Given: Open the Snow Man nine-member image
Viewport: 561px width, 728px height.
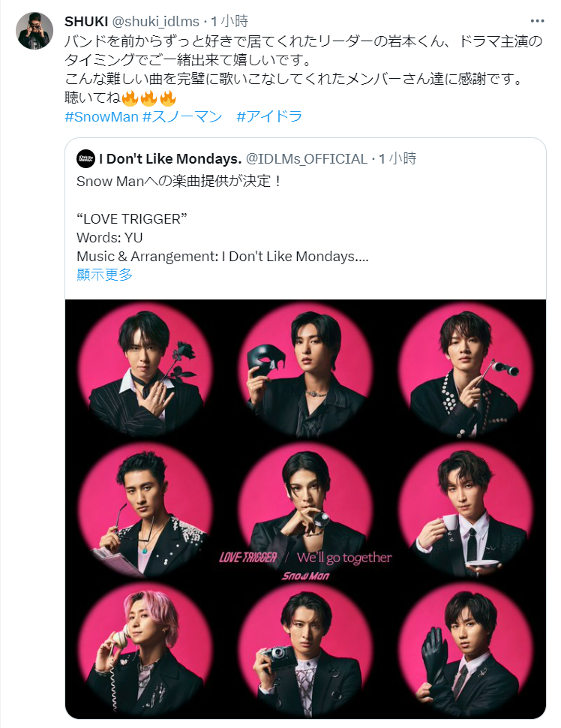Looking at the screenshot, I should pos(305,509).
